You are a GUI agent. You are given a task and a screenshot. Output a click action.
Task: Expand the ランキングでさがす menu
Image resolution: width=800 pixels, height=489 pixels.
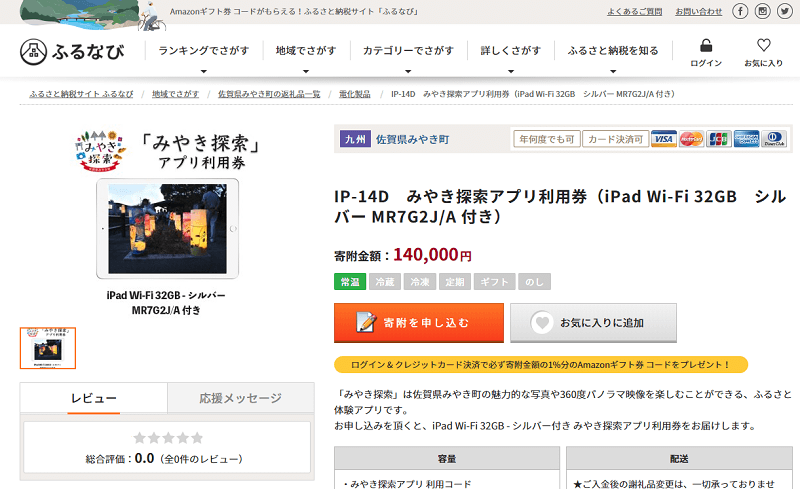[204, 53]
